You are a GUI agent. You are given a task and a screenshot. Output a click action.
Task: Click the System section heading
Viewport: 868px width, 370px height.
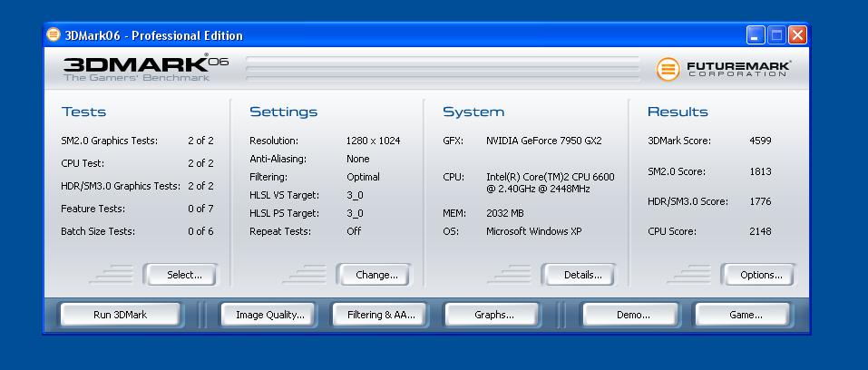pyautogui.click(x=473, y=112)
